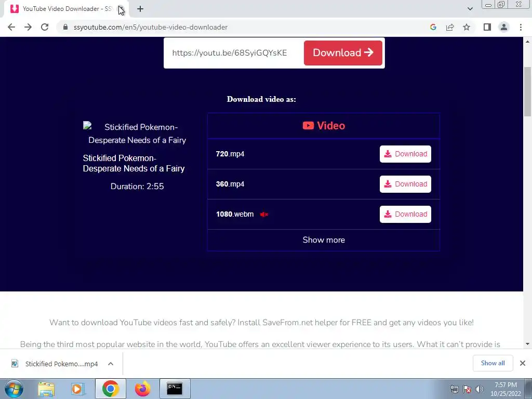Download the 1080.webm video
Viewport: 532px width, 399px height.
405,214
